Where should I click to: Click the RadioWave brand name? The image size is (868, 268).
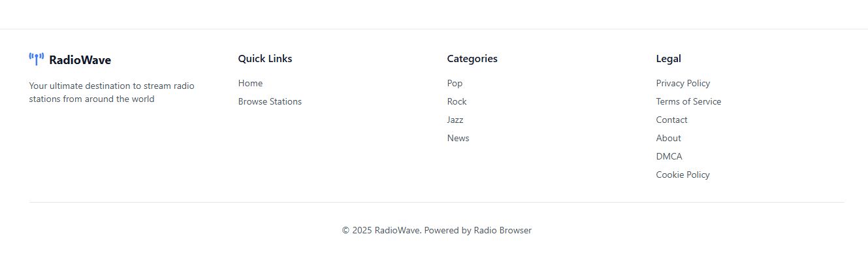coord(80,60)
